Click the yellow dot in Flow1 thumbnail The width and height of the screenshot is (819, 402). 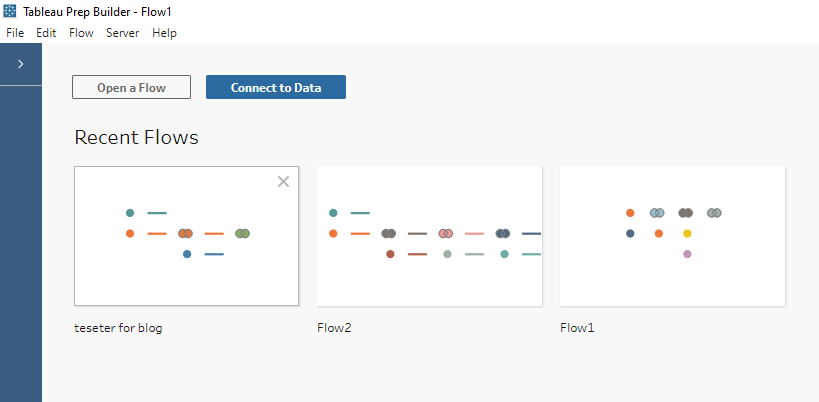pyautogui.click(x=687, y=233)
